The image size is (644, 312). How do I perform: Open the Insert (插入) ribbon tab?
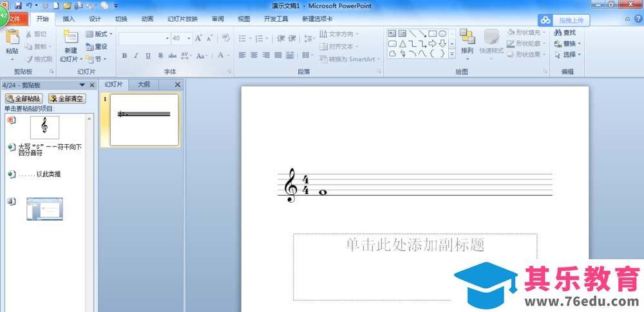tap(69, 19)
